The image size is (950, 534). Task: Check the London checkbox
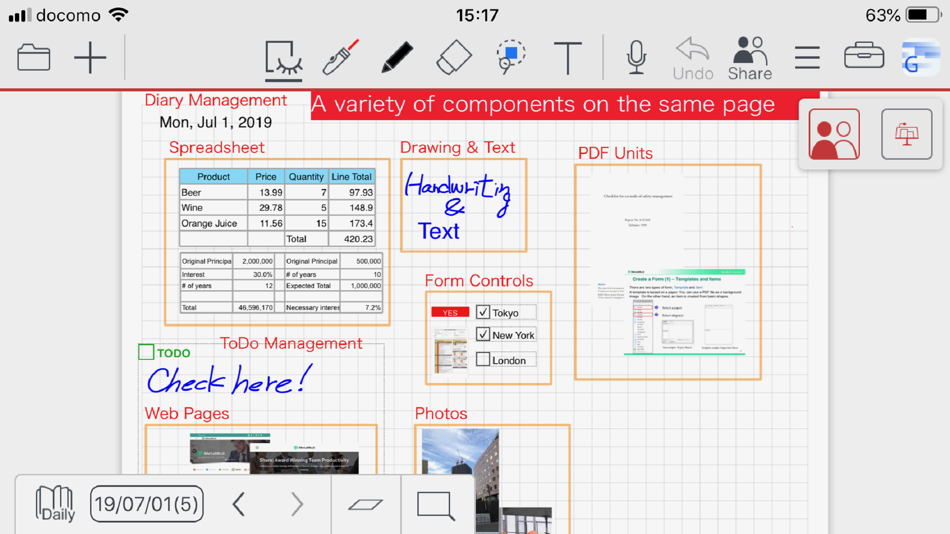483,359
